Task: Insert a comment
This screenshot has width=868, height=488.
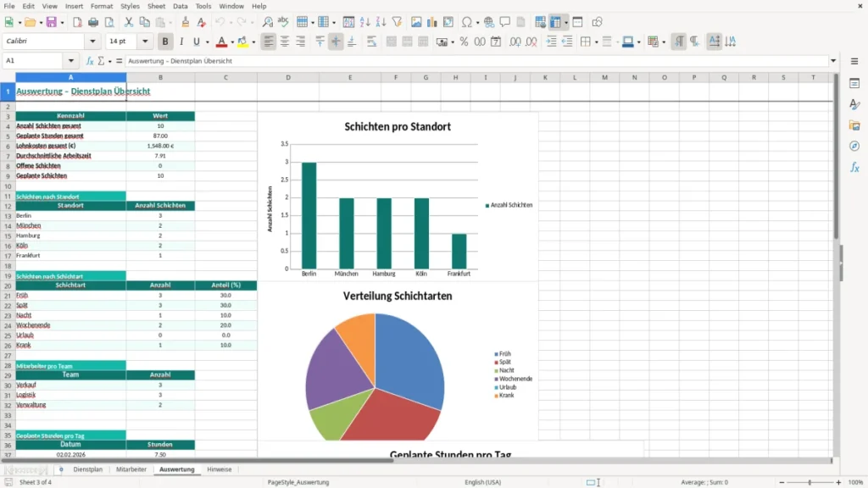Action: pyautogui.click(x=505, y=22)
